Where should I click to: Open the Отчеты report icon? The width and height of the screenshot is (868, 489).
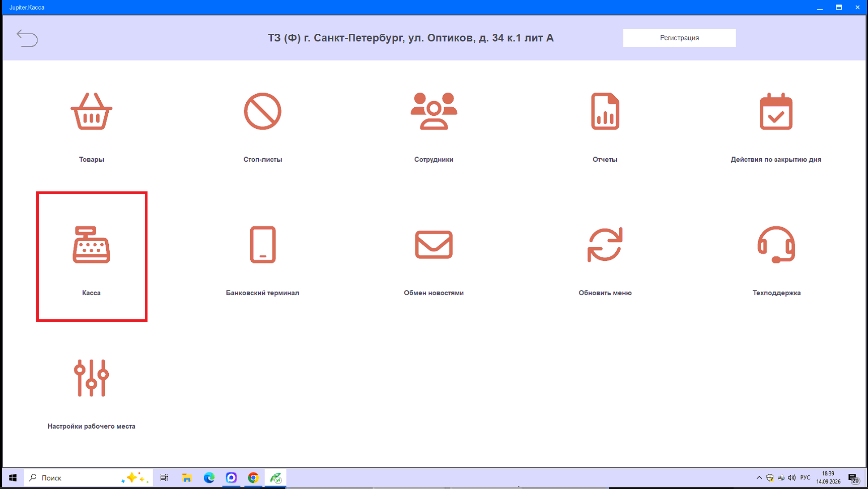click(605, 111)
